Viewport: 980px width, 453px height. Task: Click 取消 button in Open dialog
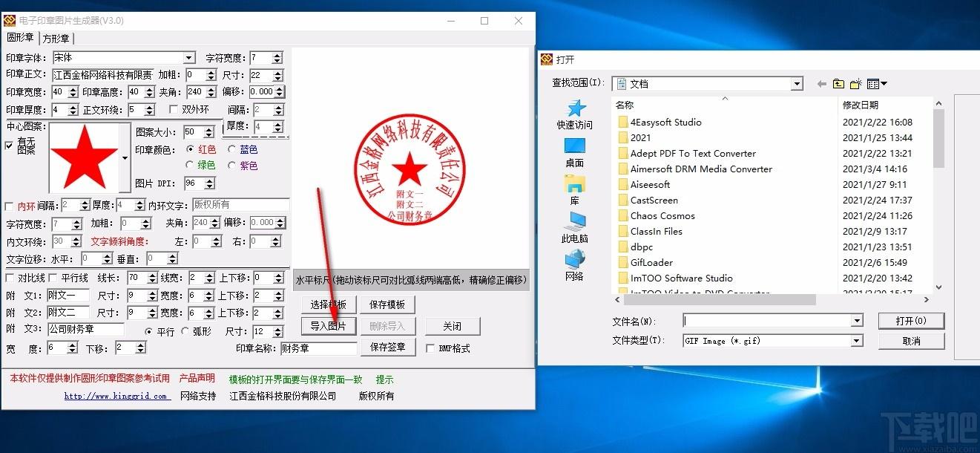tap(911, 341)
